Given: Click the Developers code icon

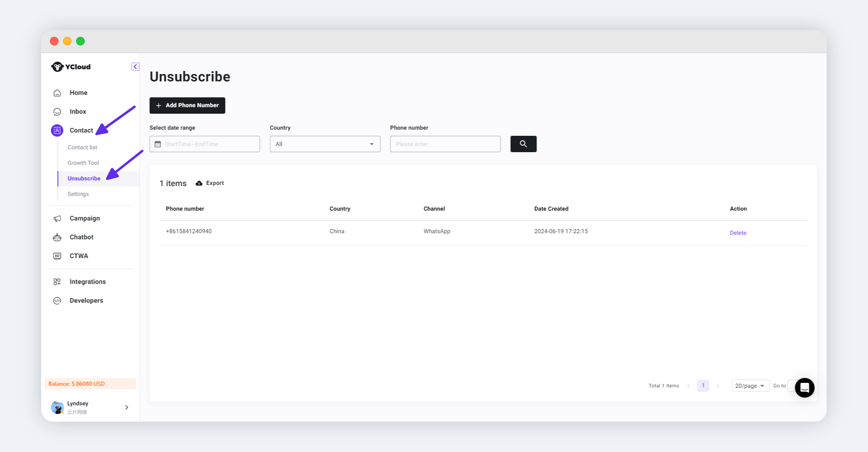Looking at the screenshot, I should tap(57, 301).
